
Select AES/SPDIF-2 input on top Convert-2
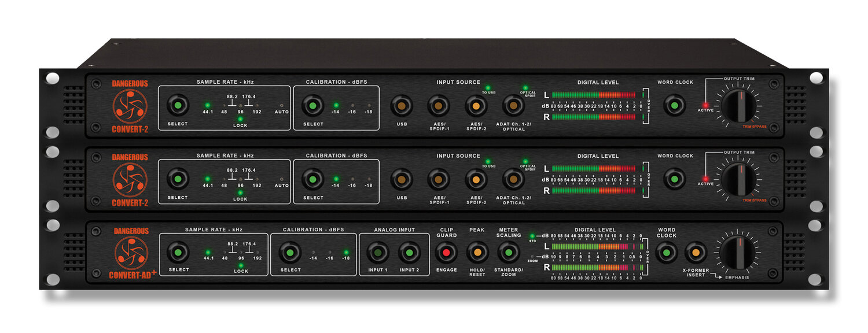(476, 106)
